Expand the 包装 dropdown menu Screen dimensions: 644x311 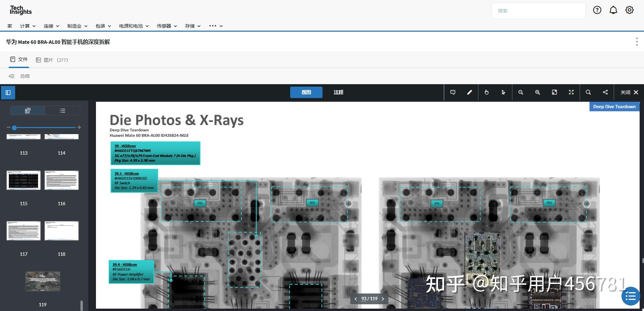point(103,26)
